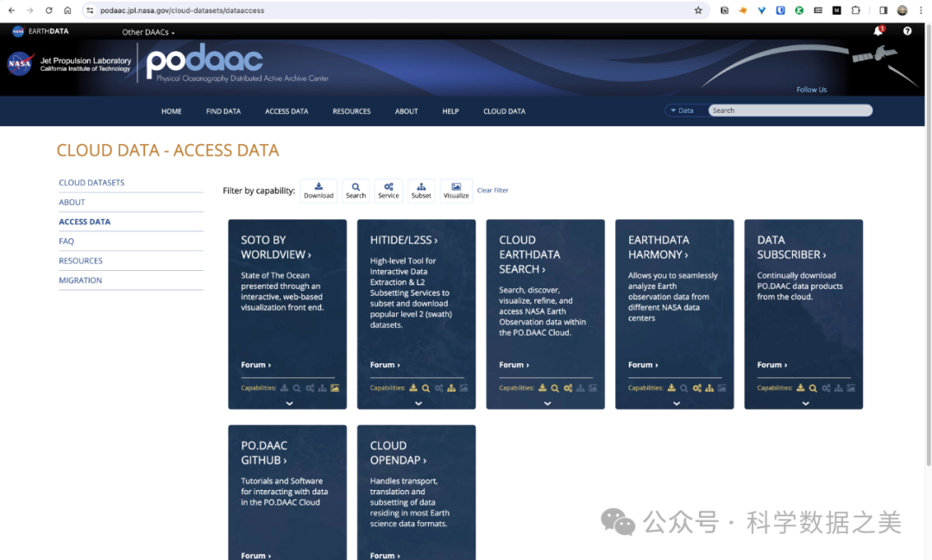
Task: Open the Other DAACs dropdown
Action: point(148,33)
